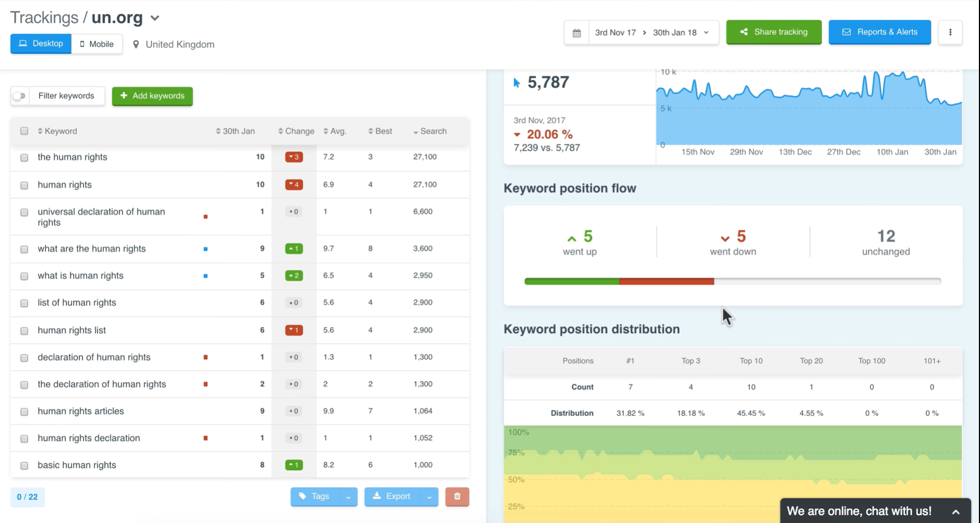Click the Add keywords button
The image size is (980, 523).
[152, 96]
